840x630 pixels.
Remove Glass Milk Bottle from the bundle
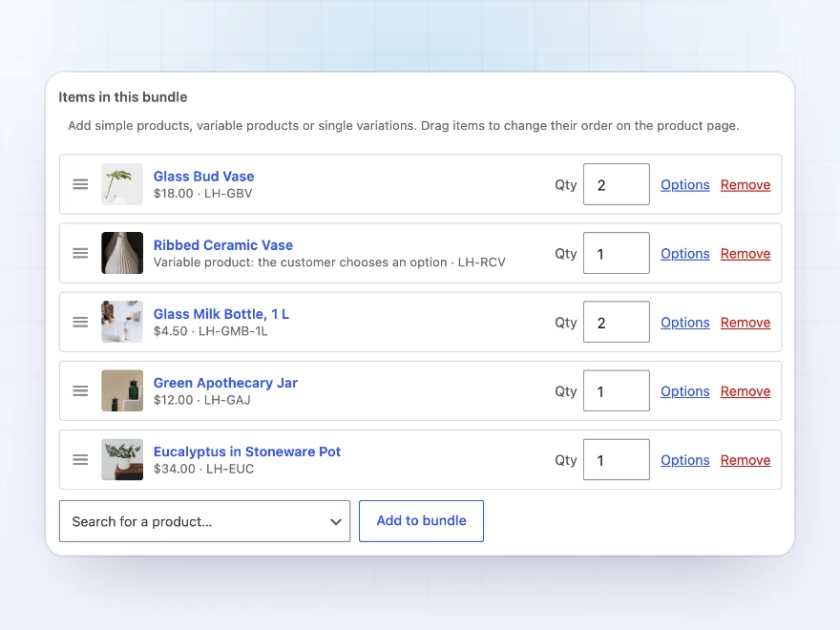[x=745, y=323]
